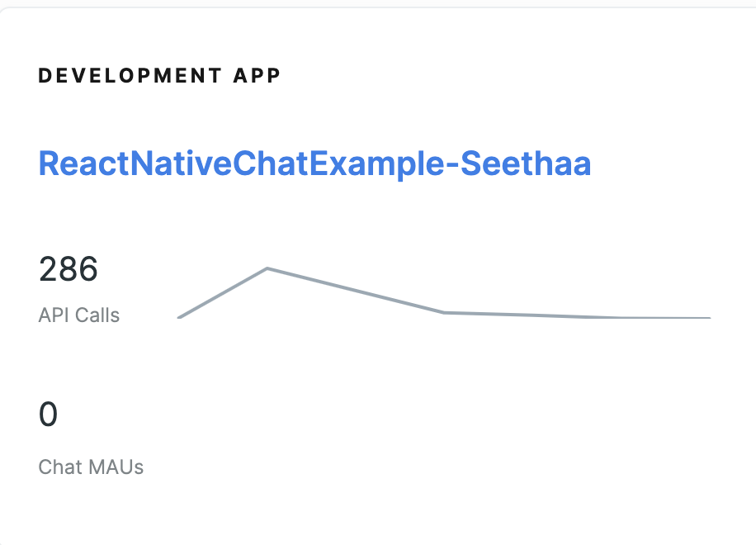The height and width of the screenshot is (545, 756).
Task: Click the flat tail segment of the chart
Action: coord(577,316)
